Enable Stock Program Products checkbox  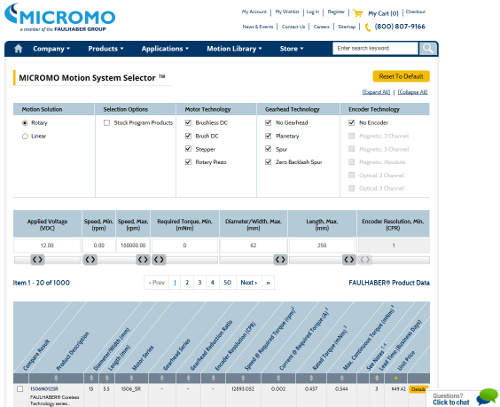click(107, 123)
